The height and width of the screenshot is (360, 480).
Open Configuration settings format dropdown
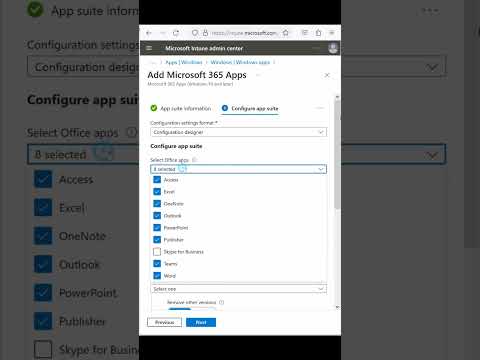pyautogui.click(x=238, y=132)
